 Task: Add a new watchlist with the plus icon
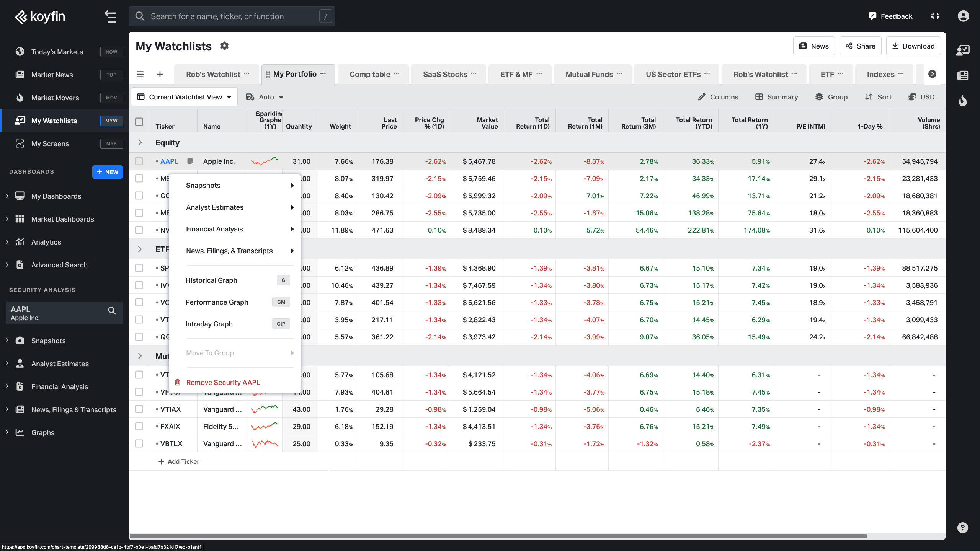[160, 74]
